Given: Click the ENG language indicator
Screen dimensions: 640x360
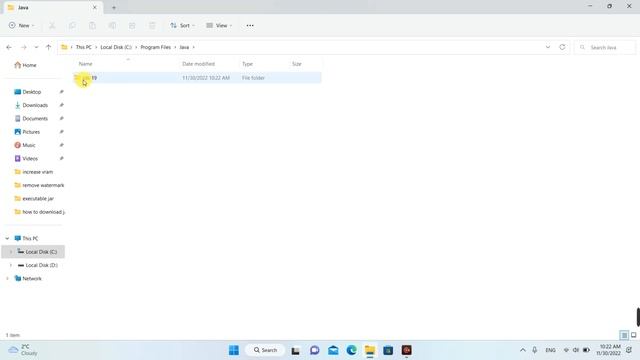Looking at the screenshot, I should 550,350.
